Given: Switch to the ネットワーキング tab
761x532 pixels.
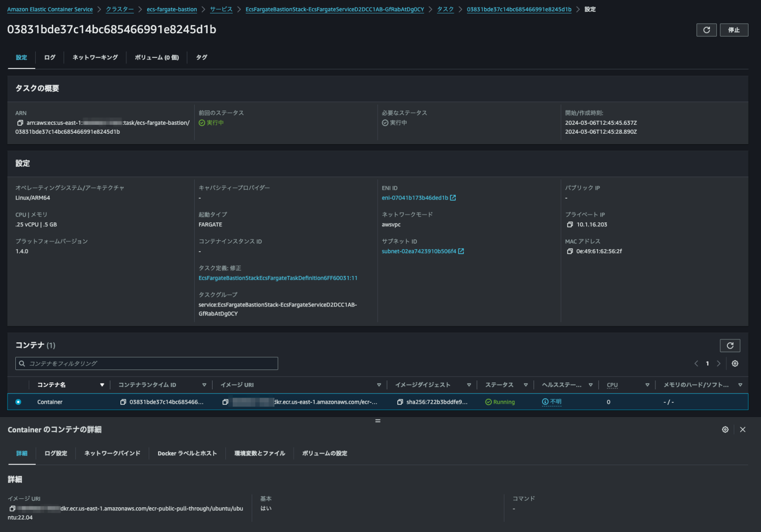Looking at the screenshot, I should tap(95, 57).
